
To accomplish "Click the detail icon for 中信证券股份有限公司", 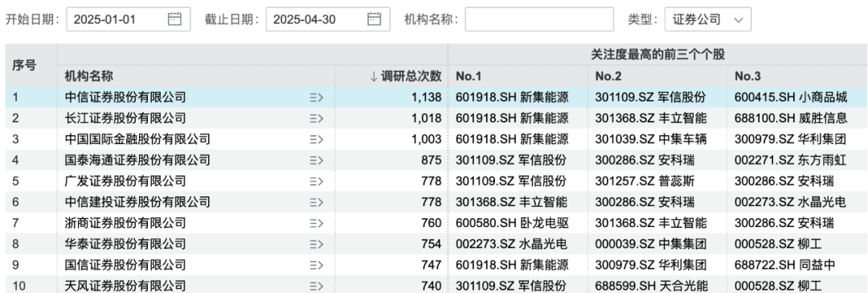I will (316, 97).
